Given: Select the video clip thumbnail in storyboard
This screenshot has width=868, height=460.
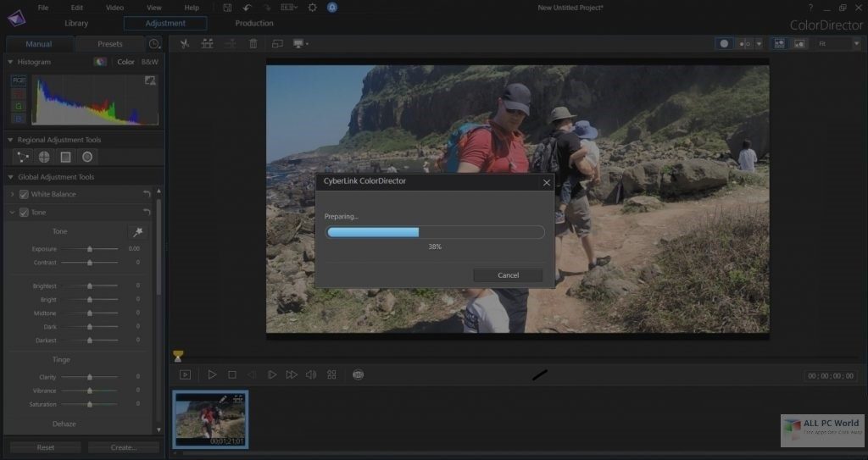Looking at the screenshot, I should (210, 419).
